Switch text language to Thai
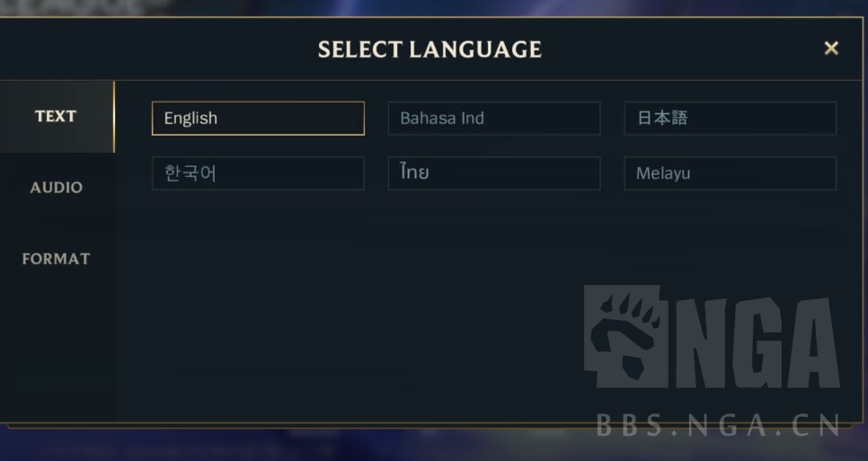 tap(493, 173)
